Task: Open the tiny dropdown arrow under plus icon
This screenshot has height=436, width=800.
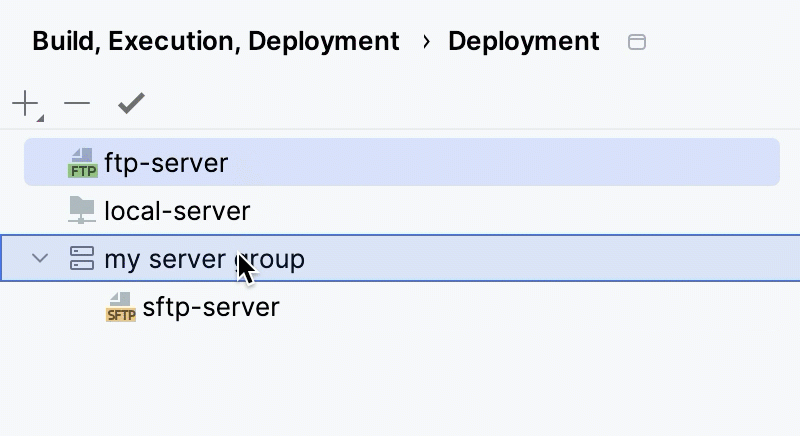Action: (x=40, y=118)
